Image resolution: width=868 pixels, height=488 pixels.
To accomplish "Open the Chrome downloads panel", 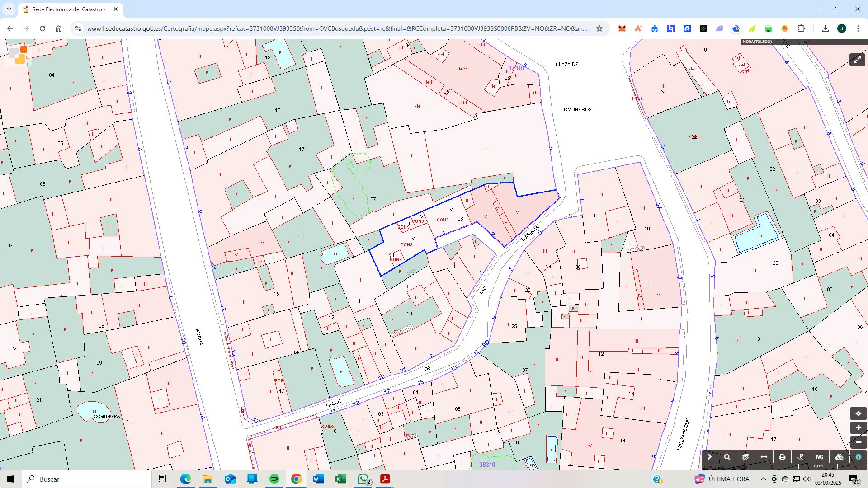I will [x=826, y=28].
